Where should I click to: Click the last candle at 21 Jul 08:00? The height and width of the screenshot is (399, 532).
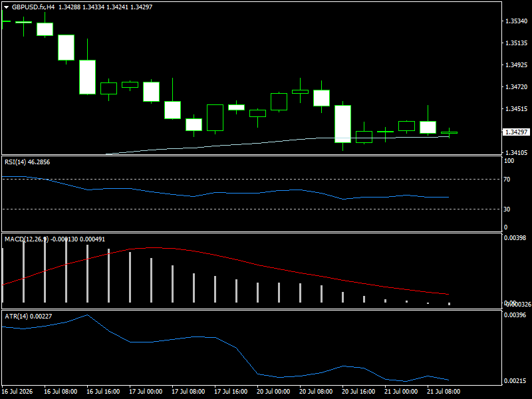pos(450,132)
